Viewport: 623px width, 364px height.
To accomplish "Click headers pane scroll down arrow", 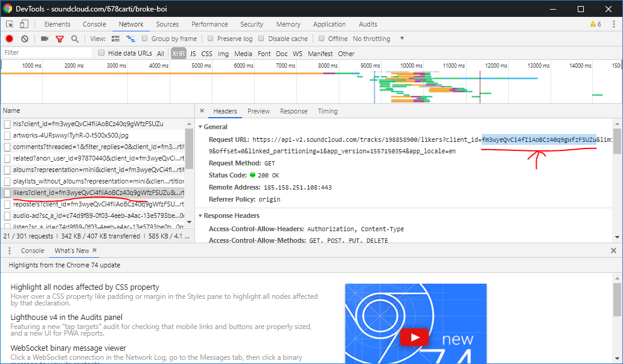I will tap(616, 237).
